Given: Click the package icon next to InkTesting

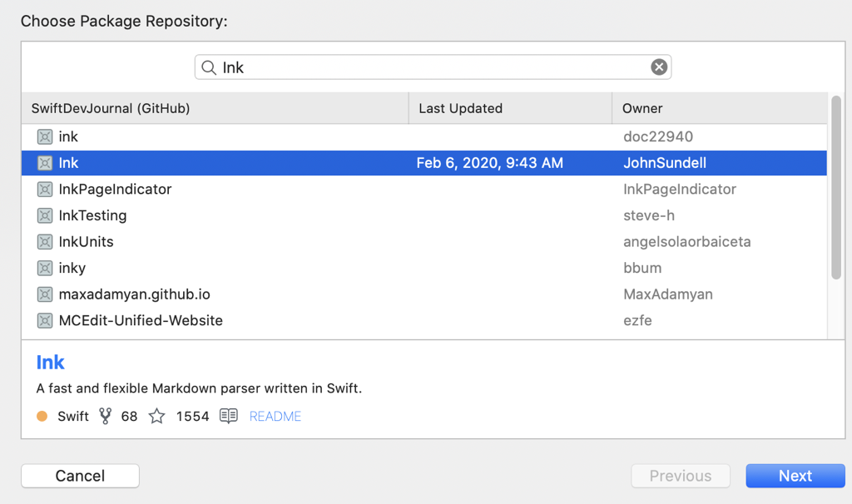Looking at the screenshot, I should click(x=45, y=215).
